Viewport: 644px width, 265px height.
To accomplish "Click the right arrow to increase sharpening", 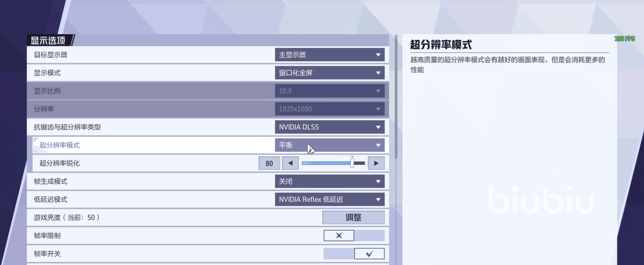I will pos(376,163).
